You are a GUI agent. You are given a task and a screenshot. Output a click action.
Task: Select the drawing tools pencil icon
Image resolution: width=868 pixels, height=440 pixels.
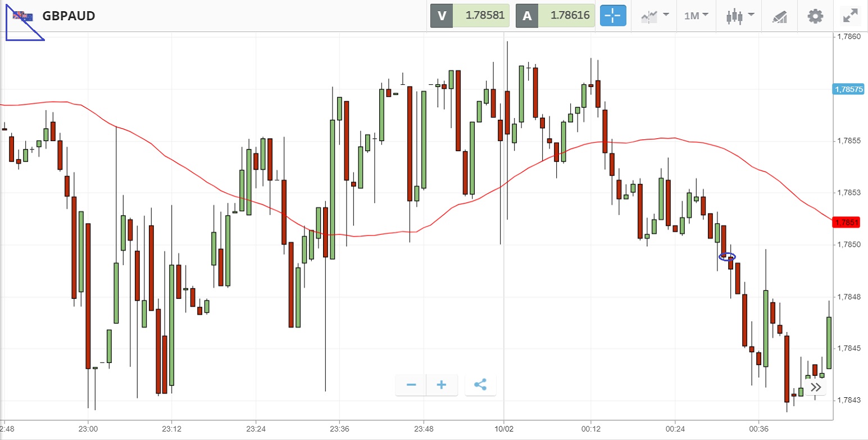(x=779, y=16)
